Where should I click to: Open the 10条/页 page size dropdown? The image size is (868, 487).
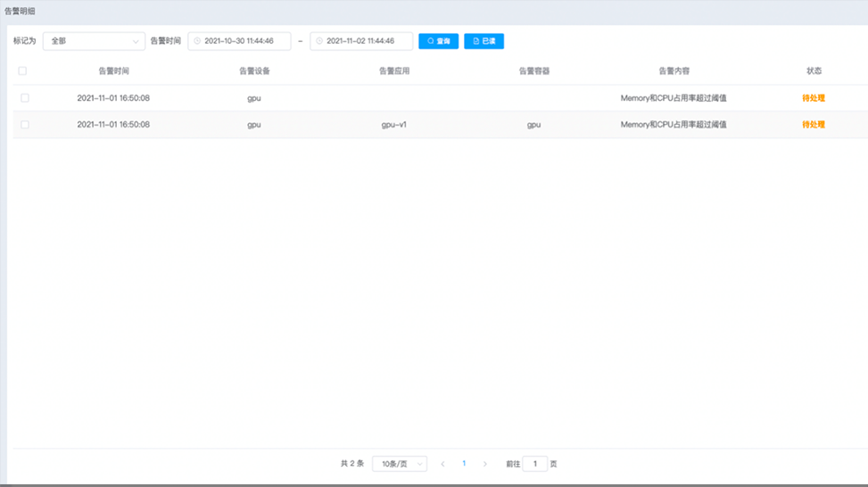[399, 464]
